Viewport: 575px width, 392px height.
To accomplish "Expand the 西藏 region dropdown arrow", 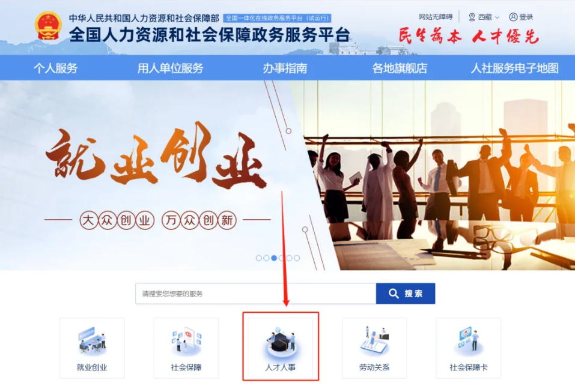I will coord(497,17).
